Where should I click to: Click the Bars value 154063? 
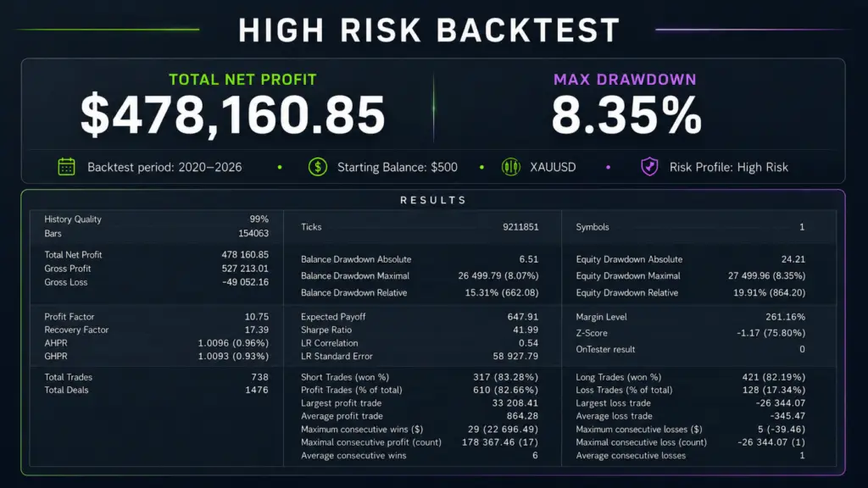253,234
